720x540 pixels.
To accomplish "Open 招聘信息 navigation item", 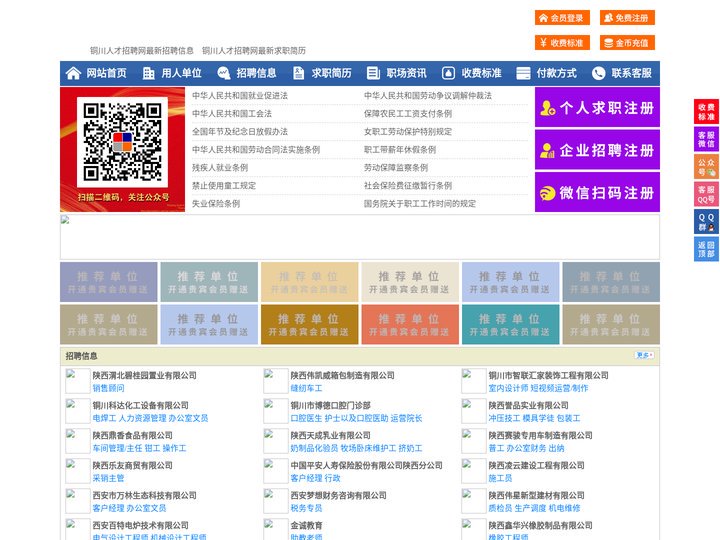I will tap(256, 73).
